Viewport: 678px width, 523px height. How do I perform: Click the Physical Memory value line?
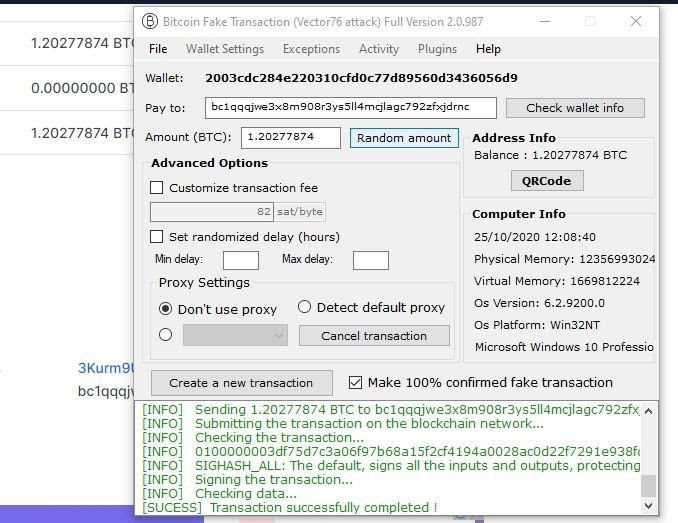pyautogui.click(x=564, y=259)
